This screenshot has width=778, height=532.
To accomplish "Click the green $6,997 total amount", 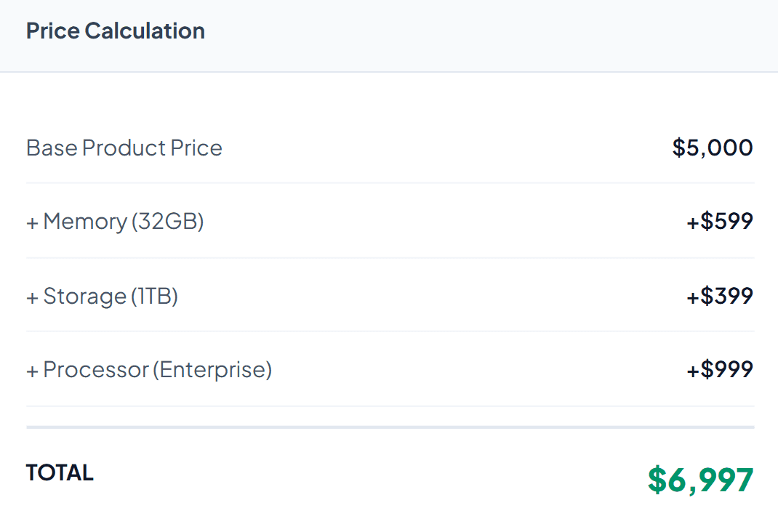I will click(x=700, y=480).
